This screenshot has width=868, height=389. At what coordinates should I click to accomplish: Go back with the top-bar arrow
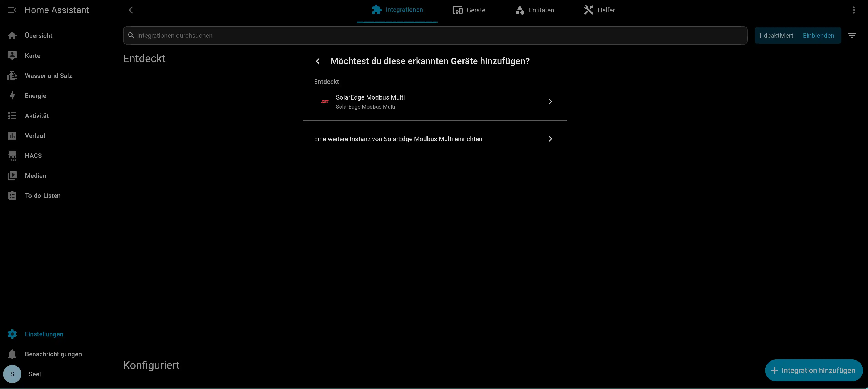(x=132, y=10)
